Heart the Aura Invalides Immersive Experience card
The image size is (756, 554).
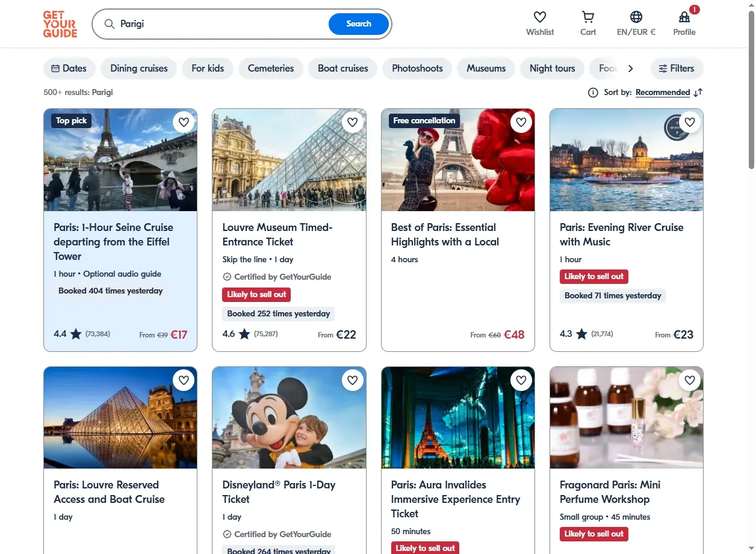[521, 380]
